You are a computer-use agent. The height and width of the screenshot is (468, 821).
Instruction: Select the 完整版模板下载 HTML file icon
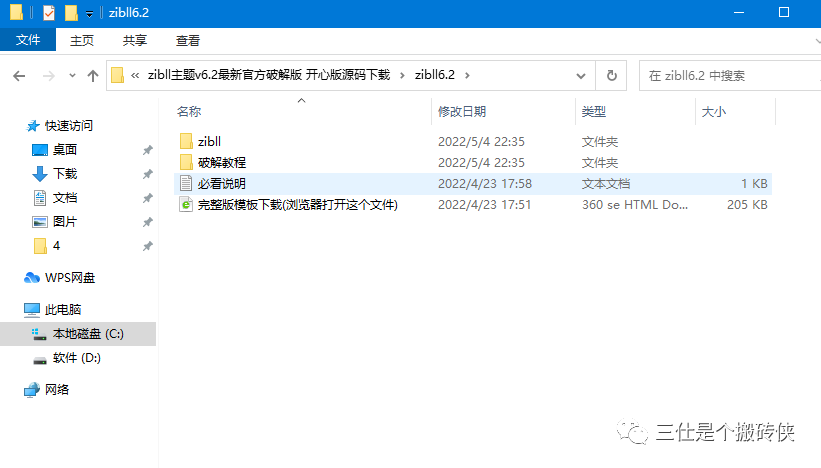tap(186, 204)
